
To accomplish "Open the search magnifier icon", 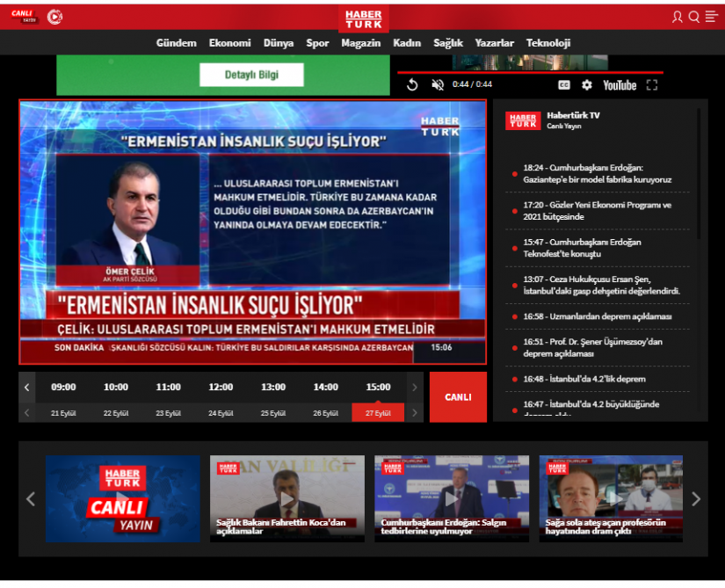I will click(693, 17).
